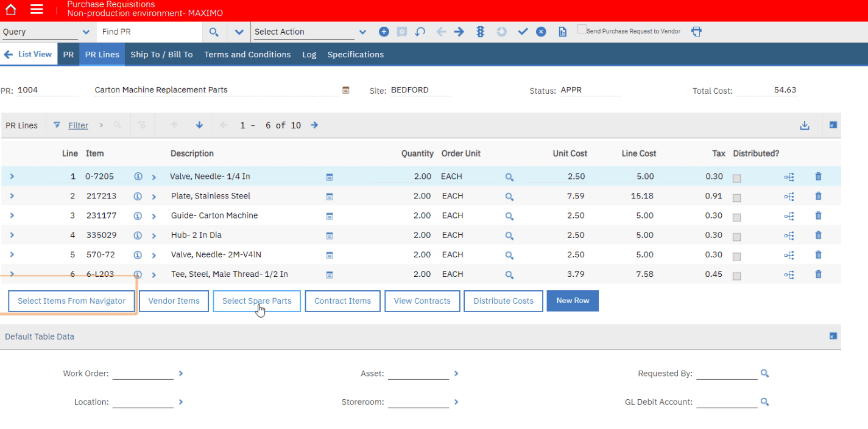This screenshot has height=429, width=868.
Task: Toggle Distributed checkbox for line 1
Action: (x=737, y=178)
